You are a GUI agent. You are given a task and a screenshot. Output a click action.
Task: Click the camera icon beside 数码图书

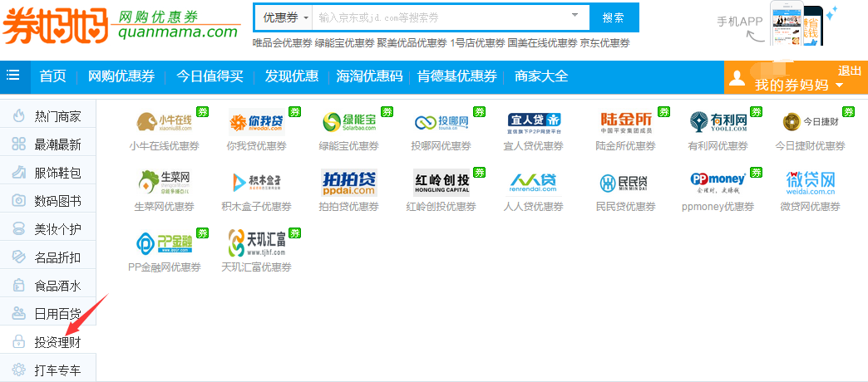19,201
